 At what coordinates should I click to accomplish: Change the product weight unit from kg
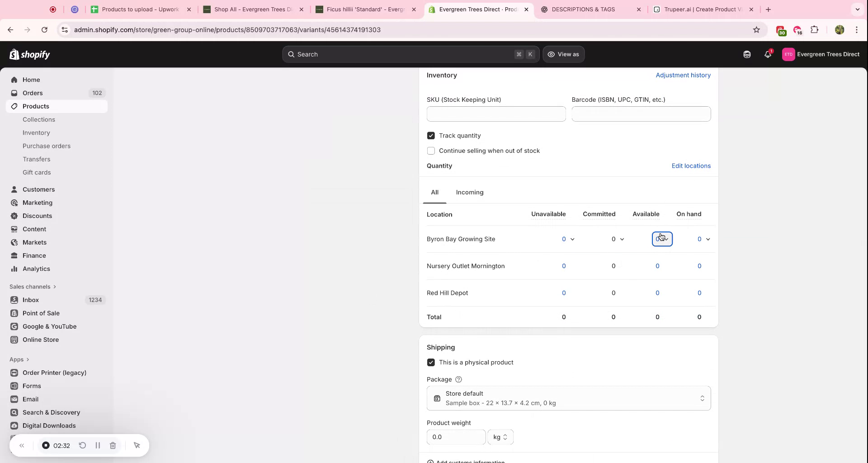[501, 437]
